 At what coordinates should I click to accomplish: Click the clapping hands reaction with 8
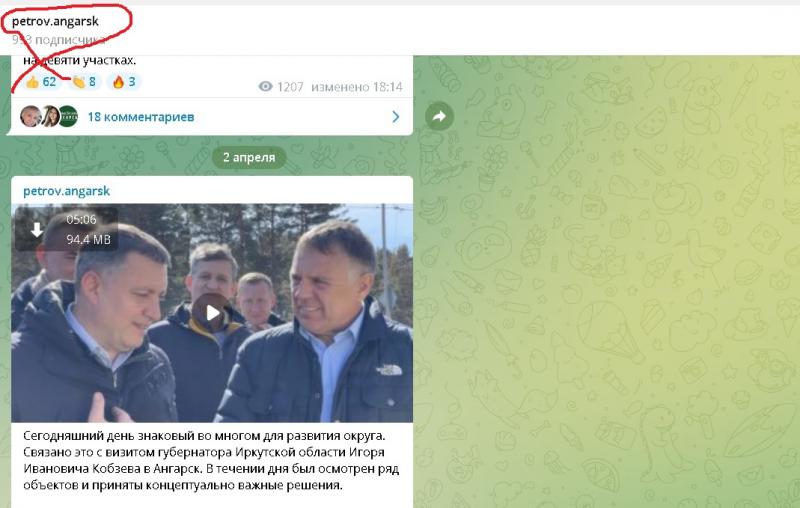[x=84, y=82]
